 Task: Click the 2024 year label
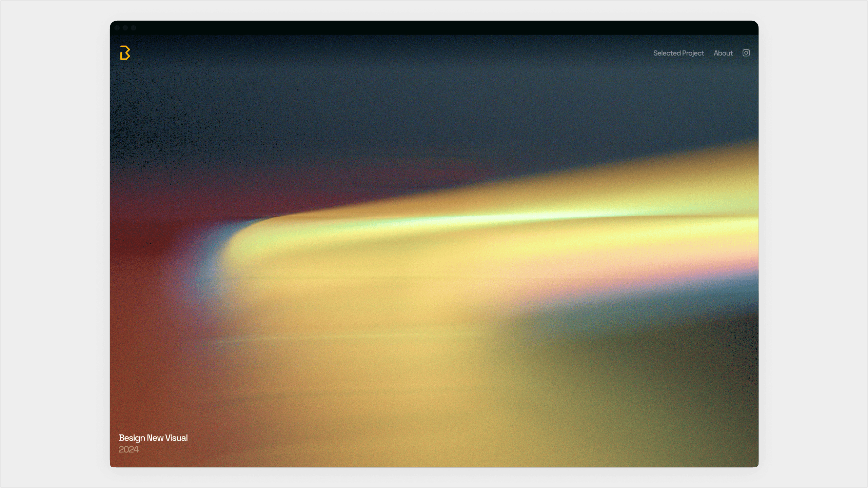129,449
